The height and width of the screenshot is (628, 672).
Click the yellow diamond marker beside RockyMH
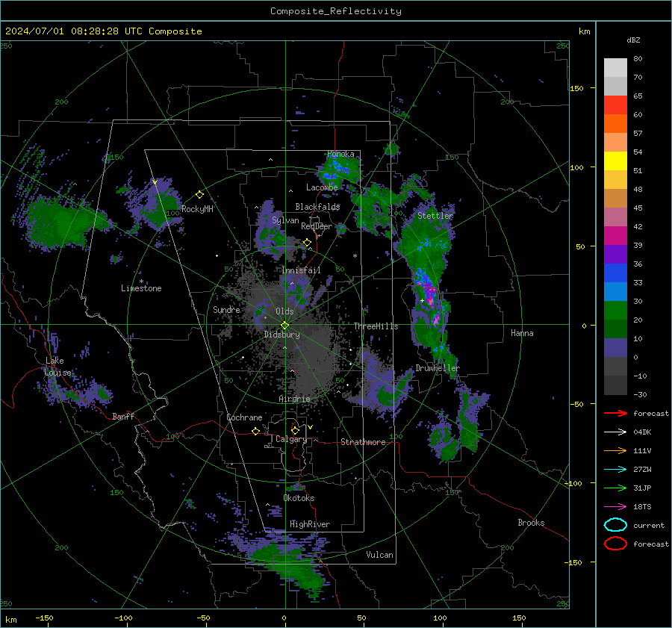(x=199, y=195)
